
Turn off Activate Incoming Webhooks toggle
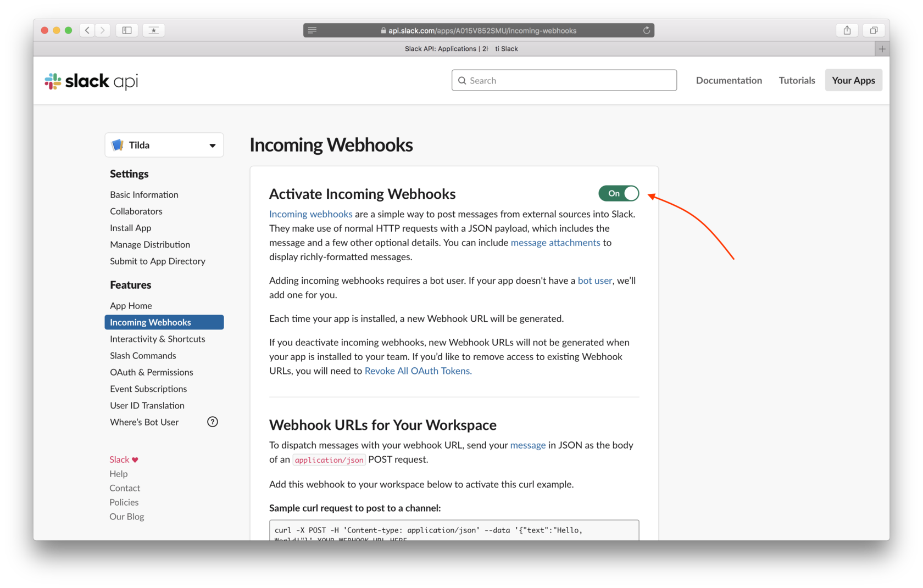[619, 193]
